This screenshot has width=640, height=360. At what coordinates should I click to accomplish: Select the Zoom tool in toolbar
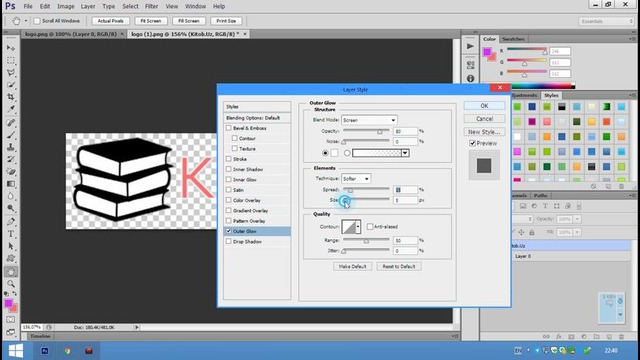(x=11, y=284)
